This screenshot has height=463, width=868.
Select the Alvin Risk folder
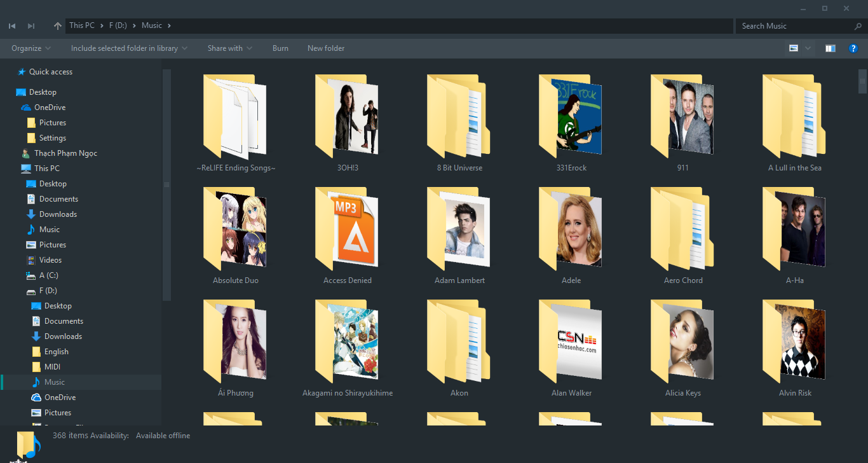point(795,349)
